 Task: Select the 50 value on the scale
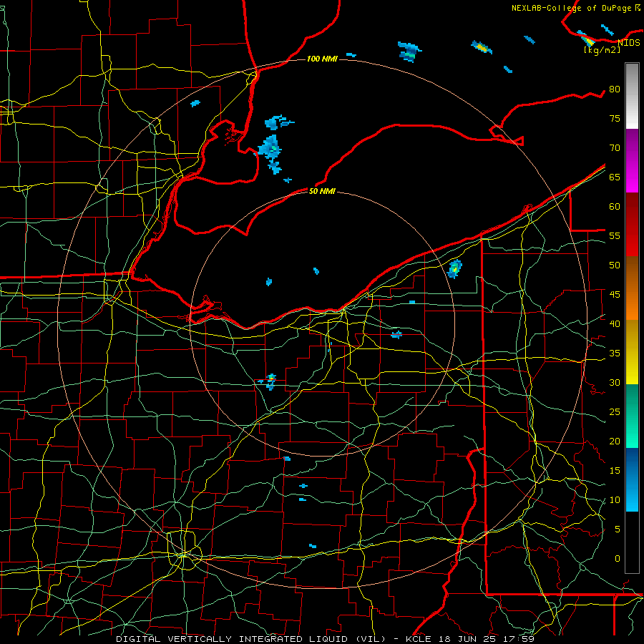point(615,265)
